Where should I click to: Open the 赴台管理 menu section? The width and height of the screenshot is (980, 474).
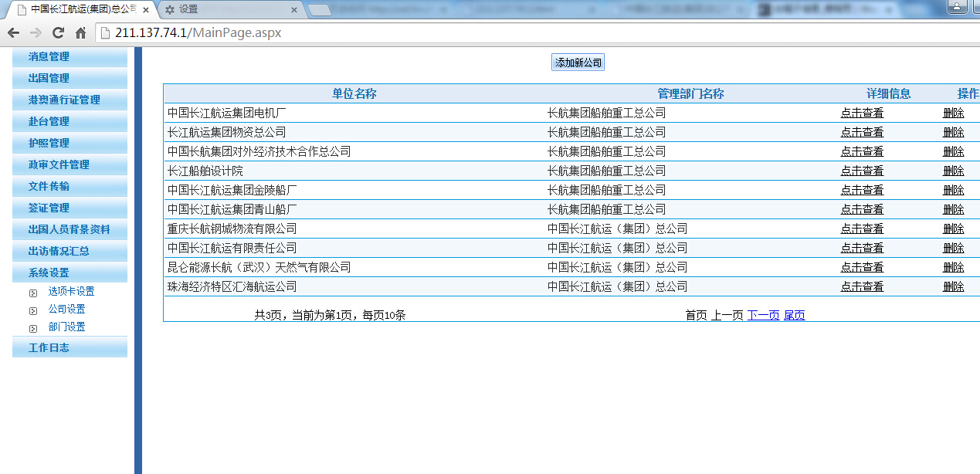(70, 122)
